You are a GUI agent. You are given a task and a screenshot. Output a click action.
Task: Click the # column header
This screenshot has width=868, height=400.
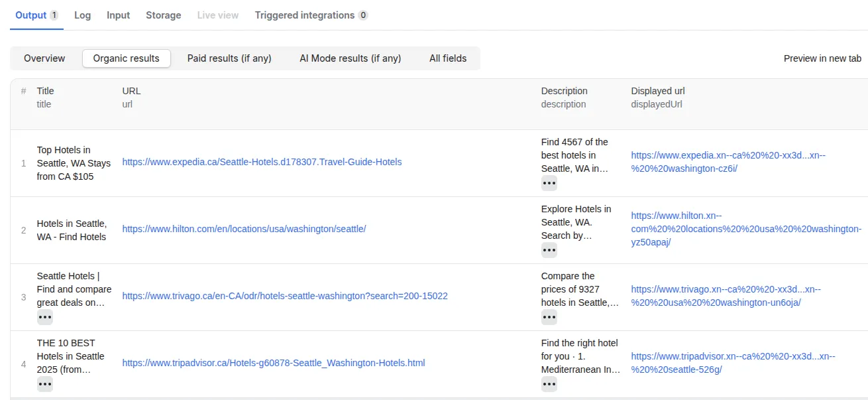pos(24,91)
